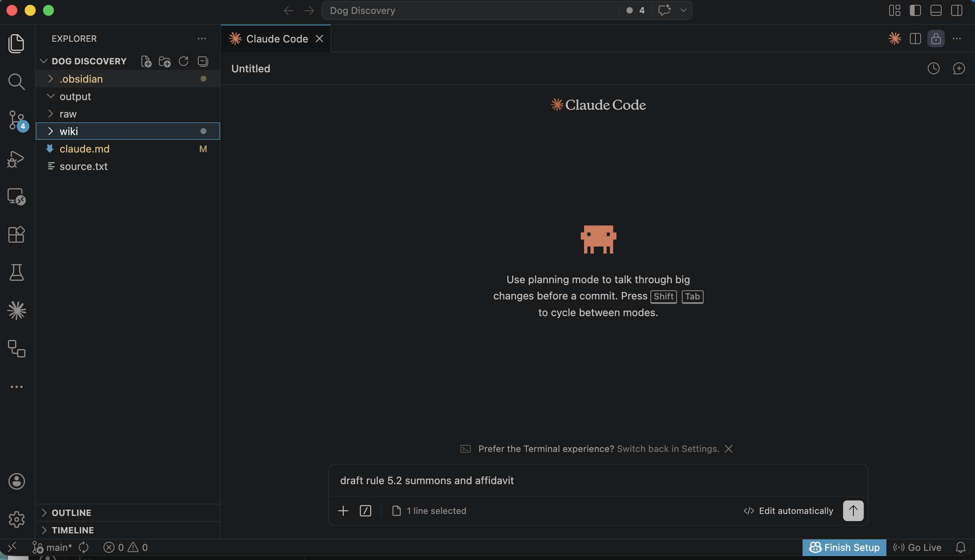Open notifications bell in the status bar
975x560 pixels.
tap(961, 548)
